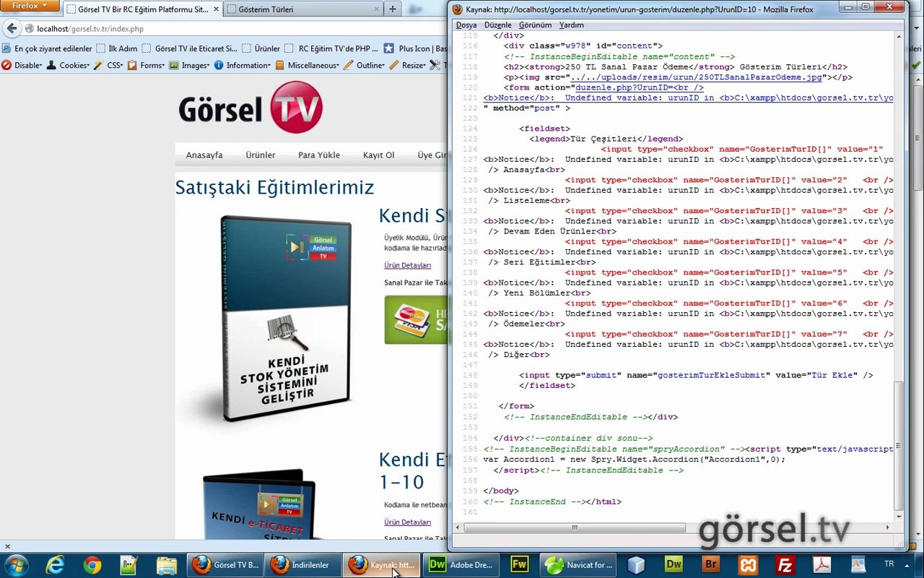This screenshot has height=578, width=924.
Task: Open the blue cube taskbar icon
Action: [636, 564]
